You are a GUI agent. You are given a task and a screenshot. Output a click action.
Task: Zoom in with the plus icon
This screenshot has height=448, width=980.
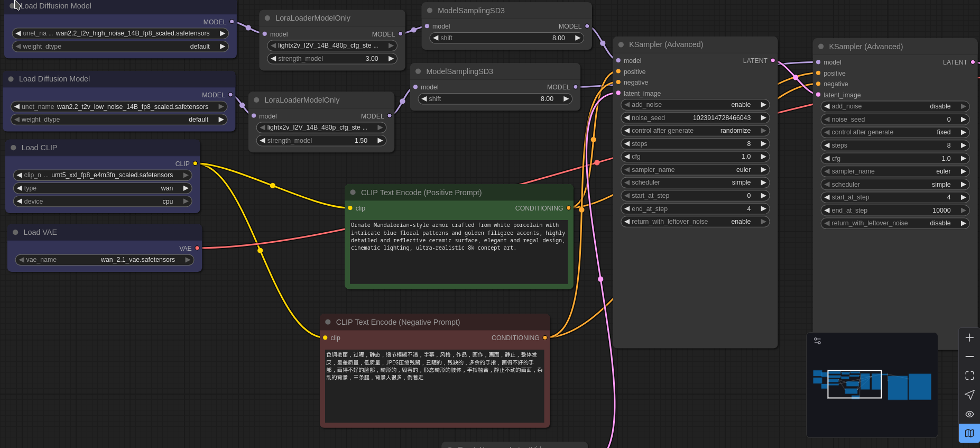(x=969, y=337)
